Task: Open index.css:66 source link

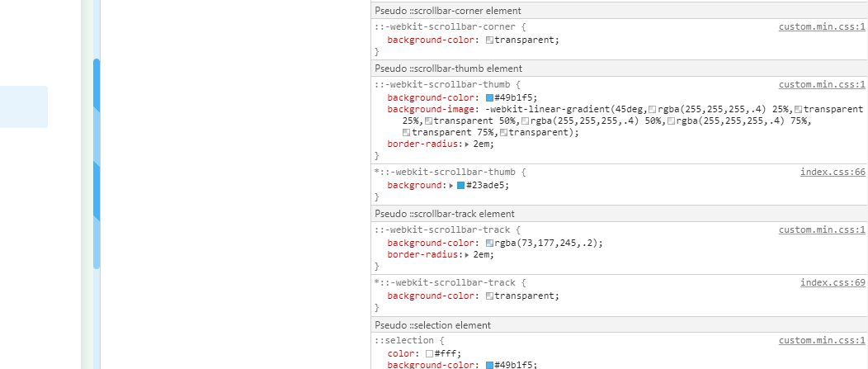Action: [833, 172]
